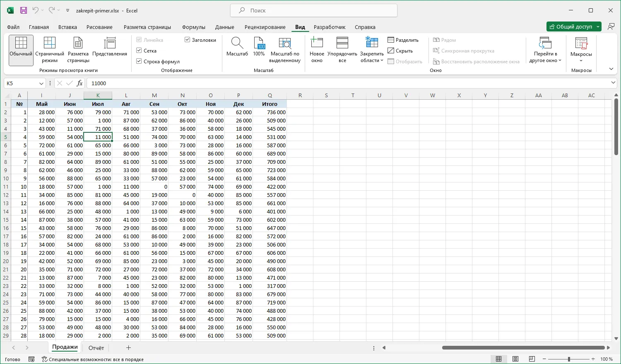Click the Общий доступ share button
621x364 pixels.
pos(571,27)
